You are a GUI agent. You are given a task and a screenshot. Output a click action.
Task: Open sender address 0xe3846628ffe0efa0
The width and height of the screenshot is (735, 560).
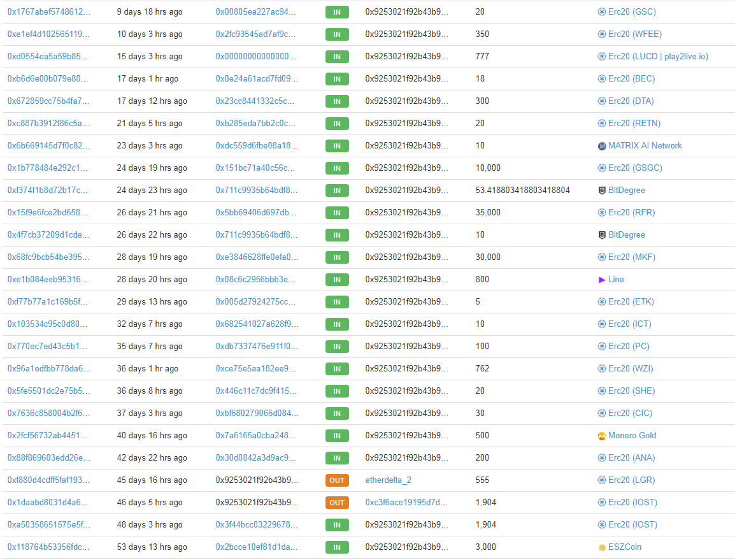(x=257, y=257)
